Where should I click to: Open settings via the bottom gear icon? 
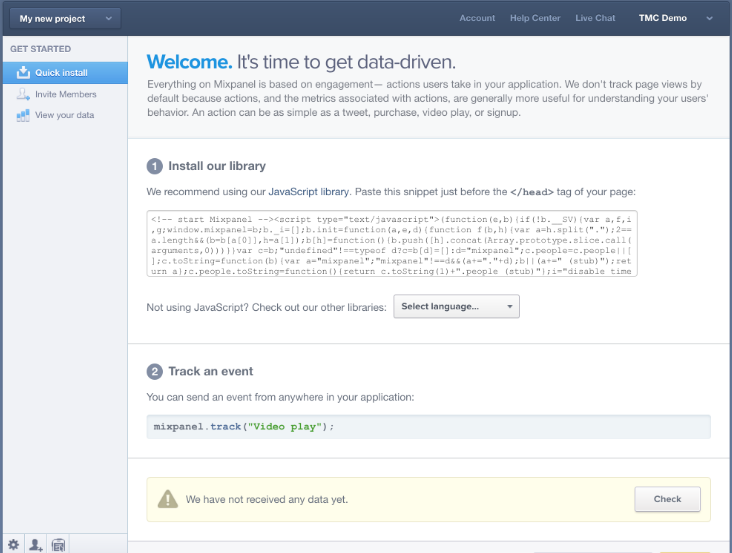click(x=14, y=545)
